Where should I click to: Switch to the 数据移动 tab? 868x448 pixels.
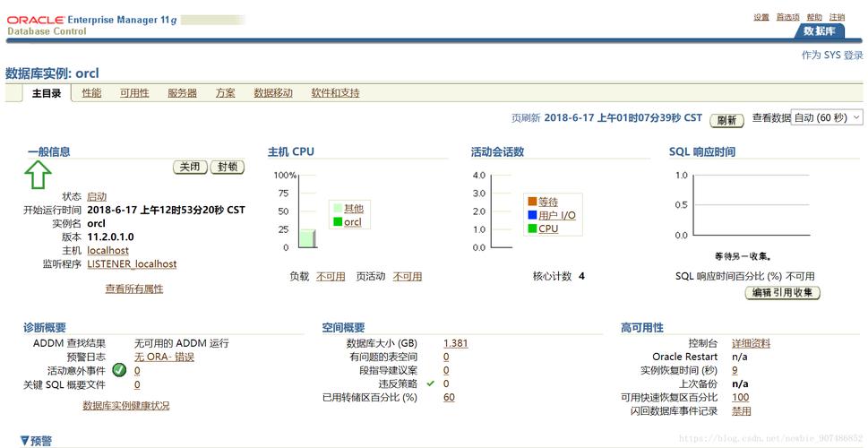click(273, 93)
